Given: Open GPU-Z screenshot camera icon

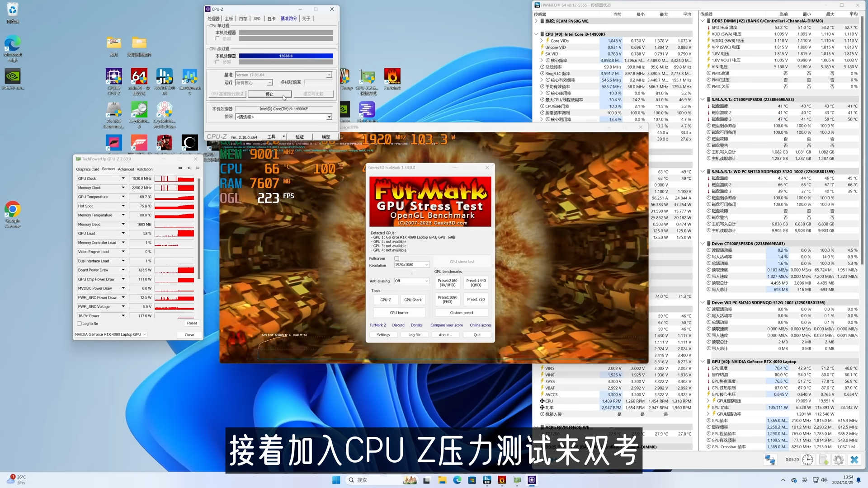Looking at the screenshot, I should coord(180,168).
